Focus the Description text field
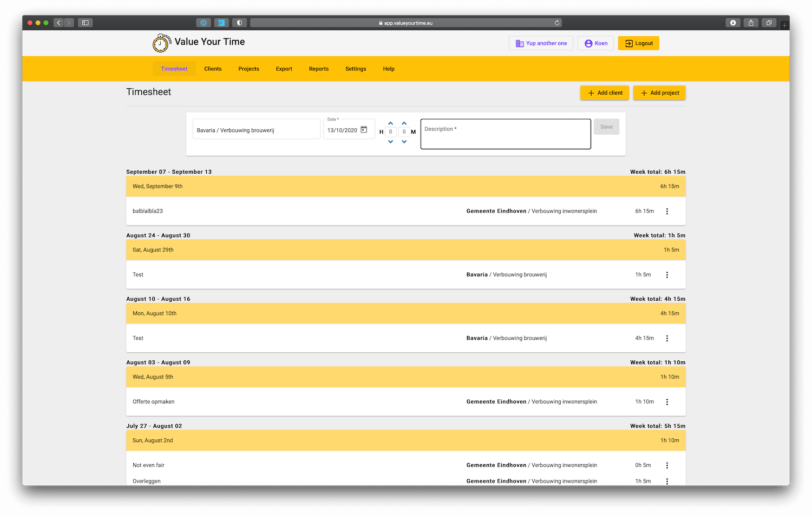Image resolution: width=812 pixels, height=515 pixels. [x=505, y=134]
